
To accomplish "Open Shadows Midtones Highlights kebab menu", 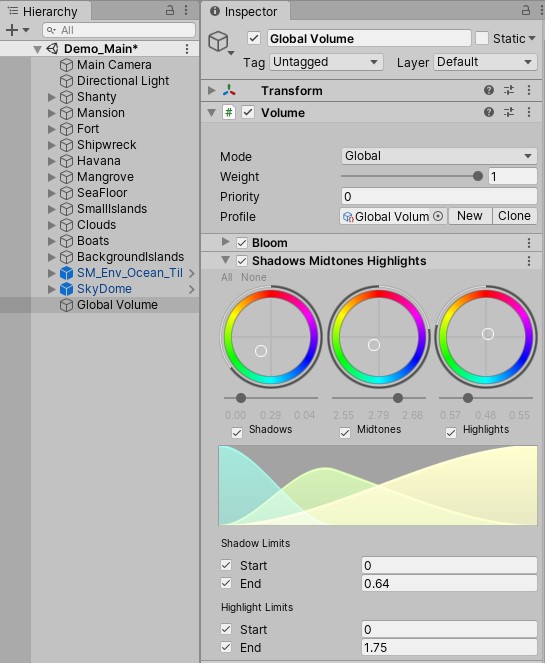I will coord(529,261).
